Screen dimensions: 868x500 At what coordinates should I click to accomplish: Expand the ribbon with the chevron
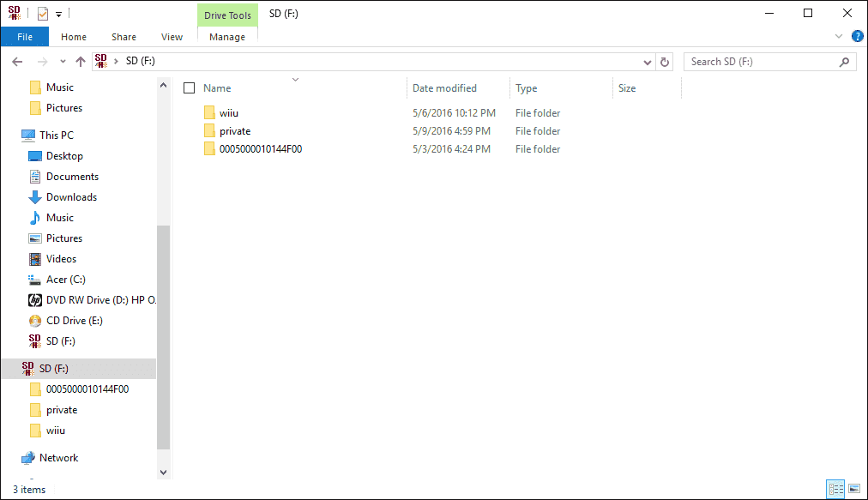point(839,37)
